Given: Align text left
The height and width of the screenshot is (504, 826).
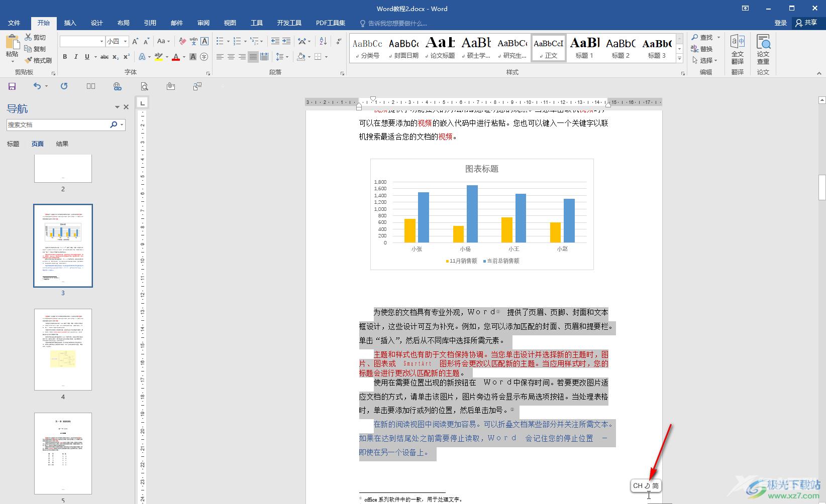Looking at the screenshot, I should (220, 57).
